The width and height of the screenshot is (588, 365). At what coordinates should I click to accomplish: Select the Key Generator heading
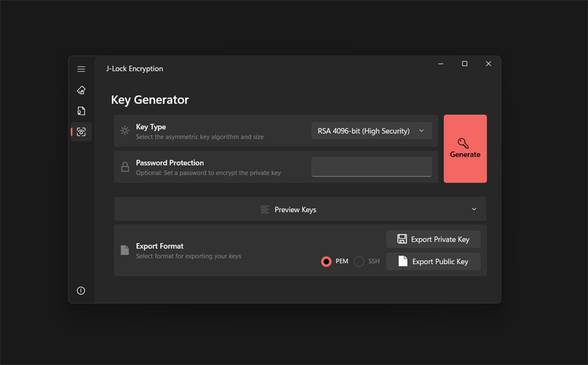[150, 100]
